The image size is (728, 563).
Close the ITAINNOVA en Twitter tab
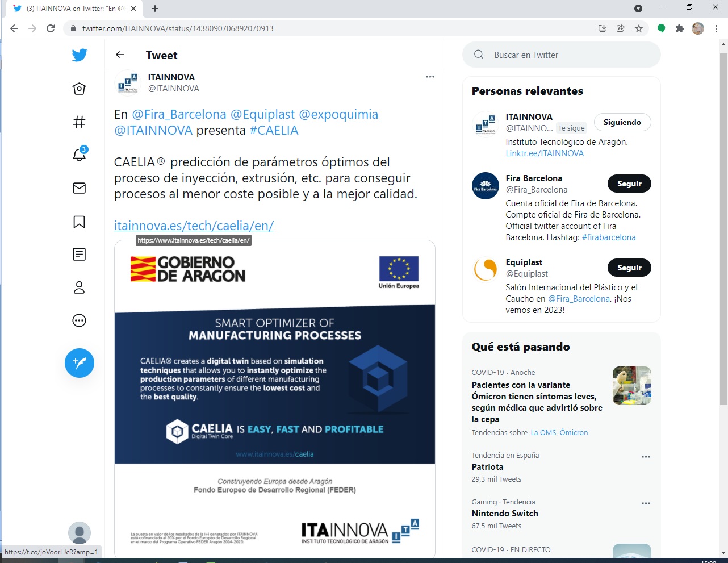tap(133, 9)
